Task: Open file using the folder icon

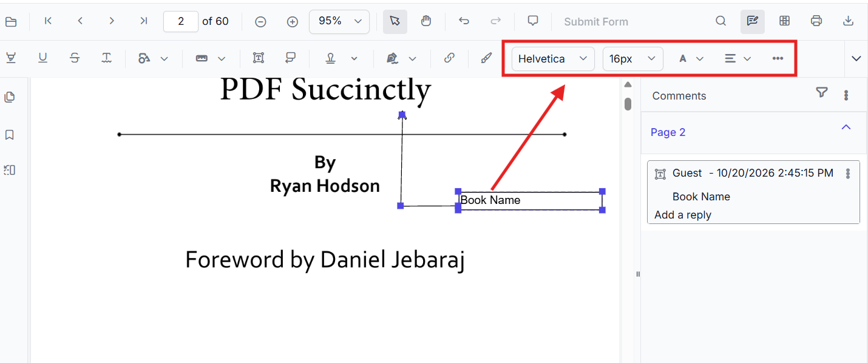Action: click(x=11, y=22)
